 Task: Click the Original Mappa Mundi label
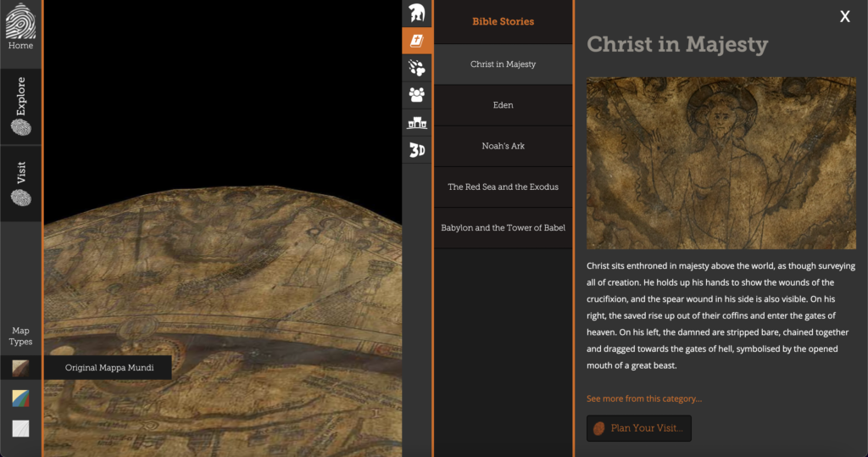coord(109,368)
